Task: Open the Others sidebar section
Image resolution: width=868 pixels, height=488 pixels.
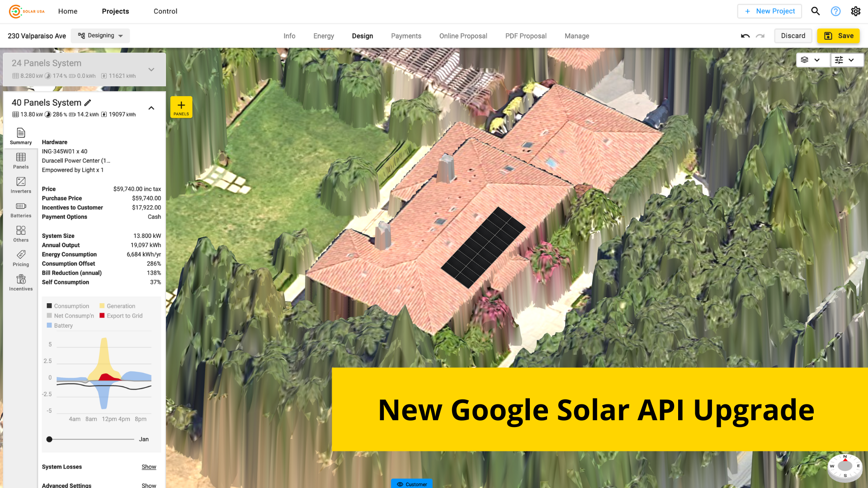Action: tap(21, 234)
